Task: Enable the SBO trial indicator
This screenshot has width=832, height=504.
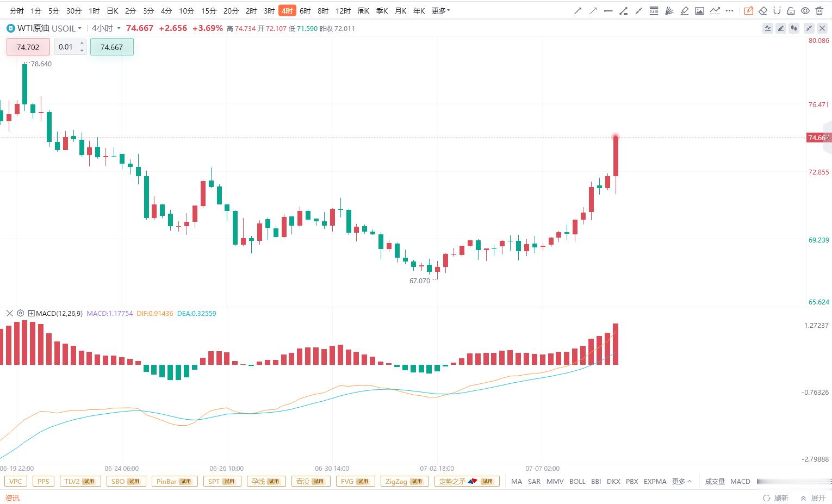Action: (126, 481)
